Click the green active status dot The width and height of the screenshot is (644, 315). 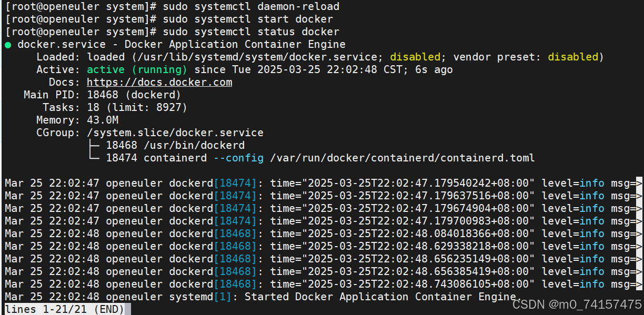8,45
